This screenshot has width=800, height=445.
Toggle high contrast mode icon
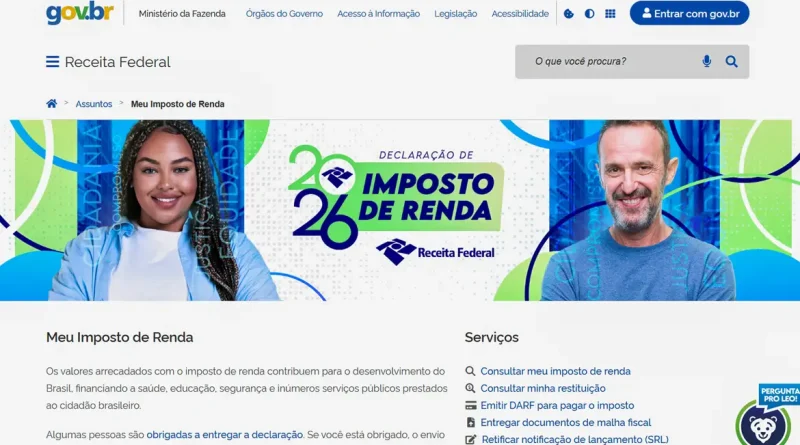pyautogui.click(x=589, y=14)
